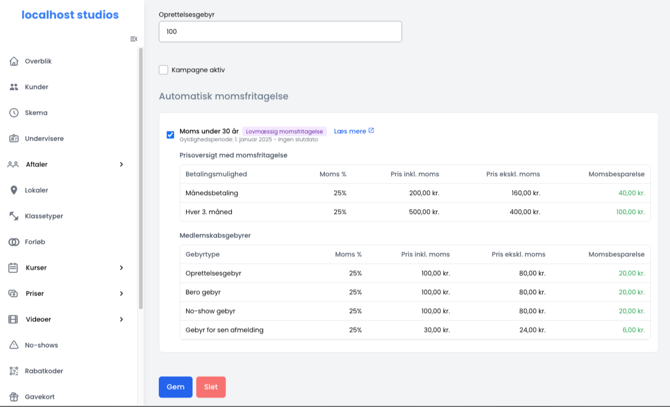
Task: Expand the Priser submenu chevron
Action: [121, 294]
